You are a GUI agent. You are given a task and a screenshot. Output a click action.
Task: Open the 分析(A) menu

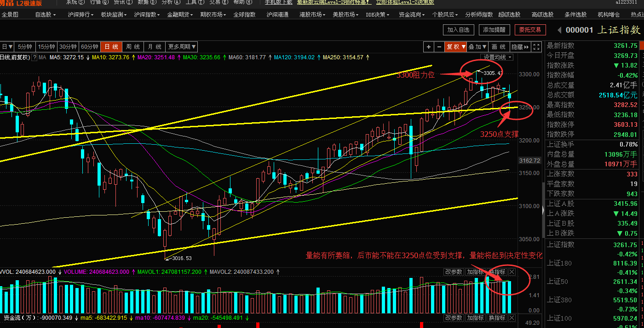[x=167, y=2]
